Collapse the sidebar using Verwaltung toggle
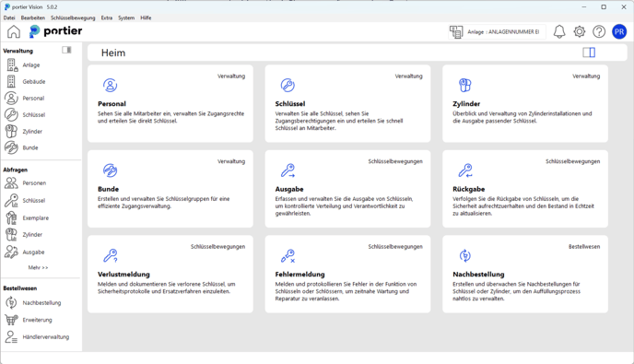The width and height of the screenshot is (634, 364). [66, 50]
